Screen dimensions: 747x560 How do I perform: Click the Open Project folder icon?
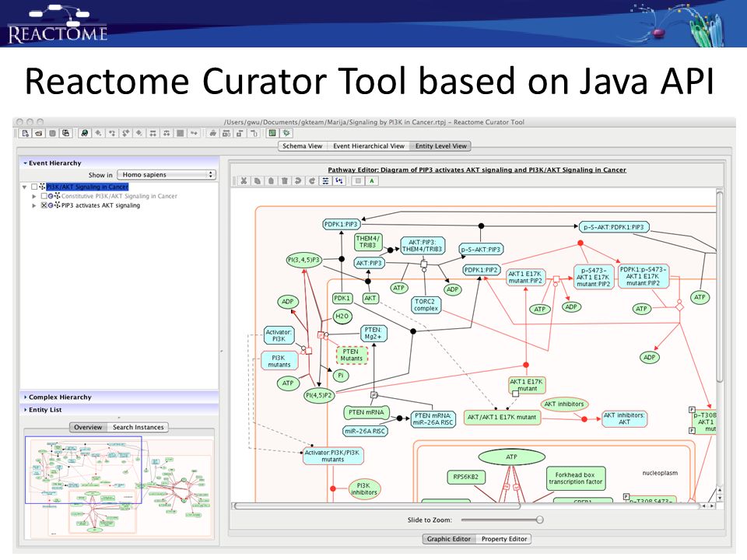pos(39,133)
